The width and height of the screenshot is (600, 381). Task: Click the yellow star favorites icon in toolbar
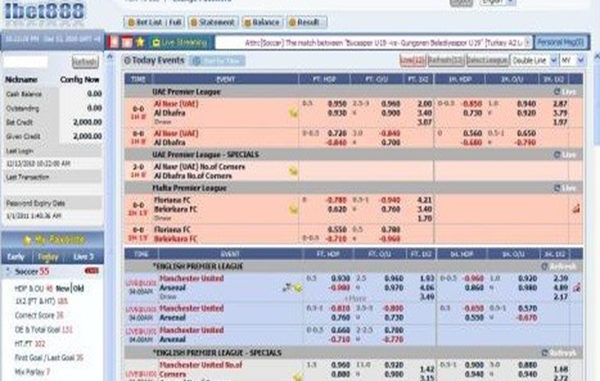140,42
